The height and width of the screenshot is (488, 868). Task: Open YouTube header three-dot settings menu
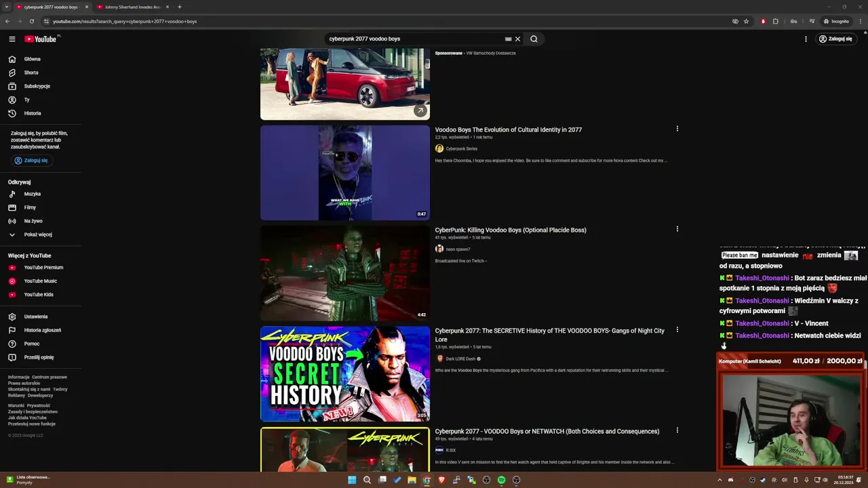click(x=806, y=39)
